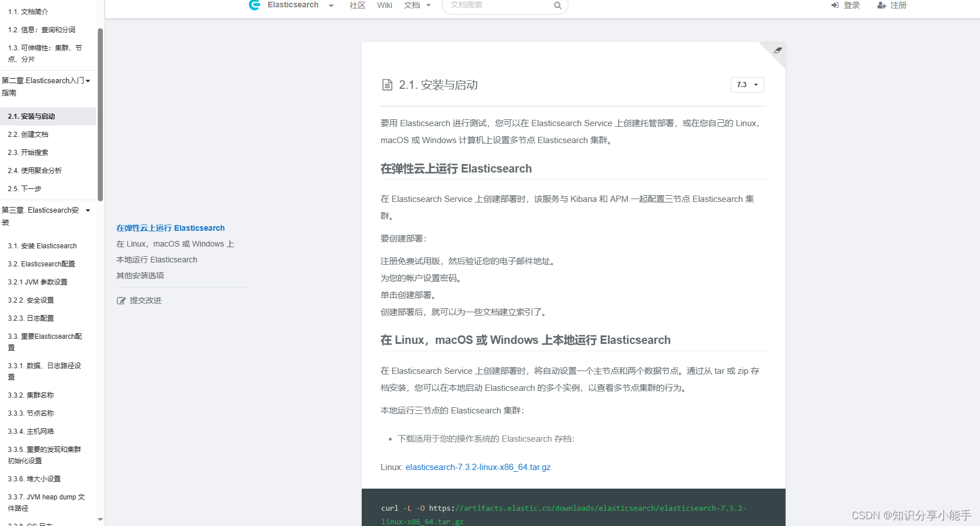Open 3.2.1 JVM 参数设置 item
Screen dimensions: 980x526
click(x=38, y=282)
